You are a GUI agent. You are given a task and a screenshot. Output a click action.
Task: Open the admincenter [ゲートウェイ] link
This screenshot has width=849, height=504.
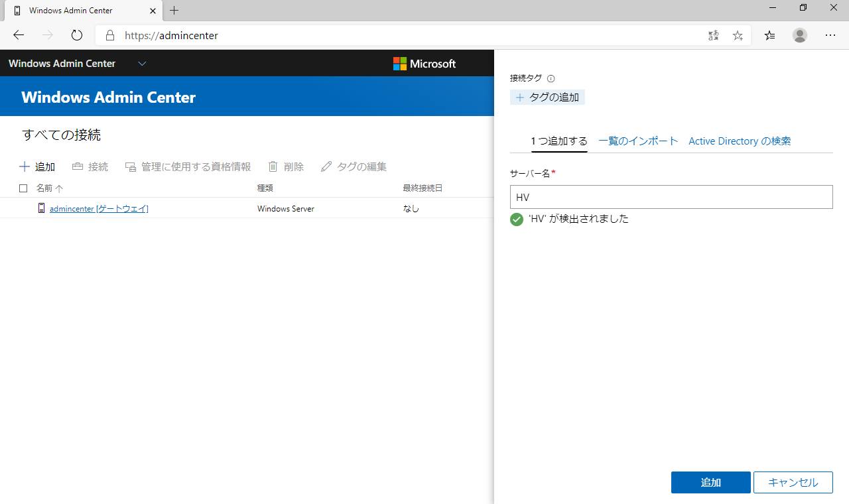[x=99, y=208]
